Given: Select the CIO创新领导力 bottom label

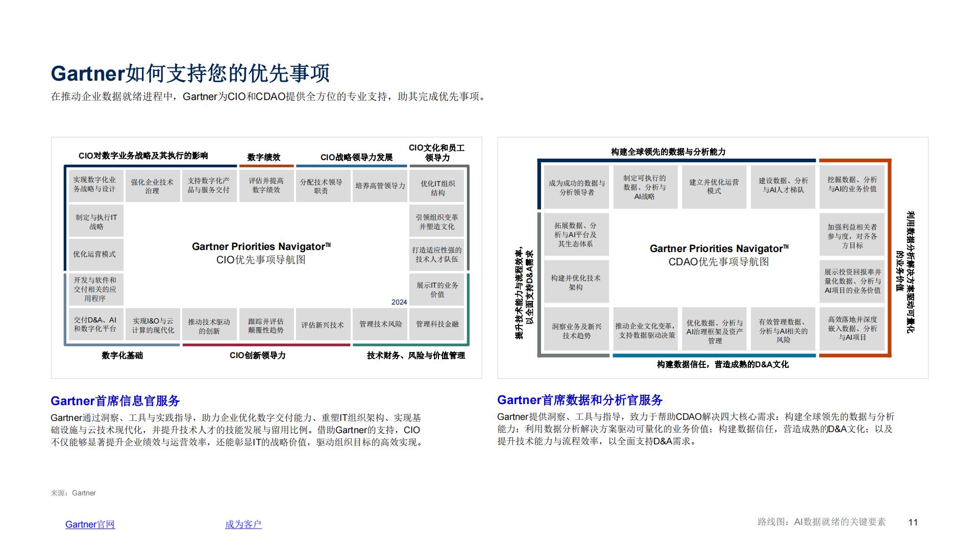Looking at the screenshot, I should coord(258,355).
